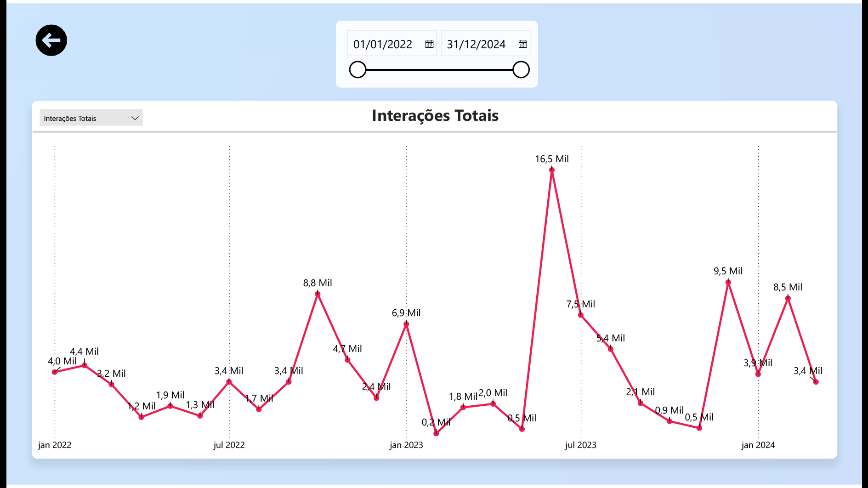This screenshot has width=868, height=488.
Task: Open the Interações Totais dropdown
Action: coord(91,118)
